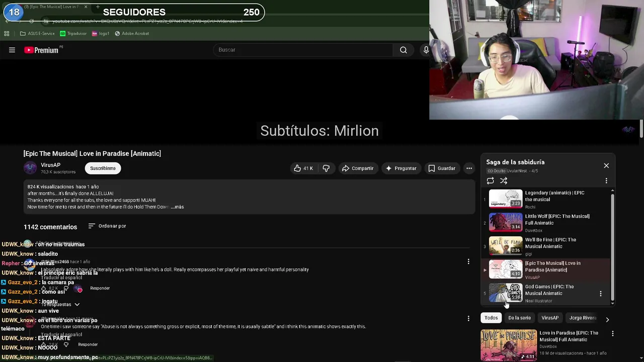This screenshot has width=644, height=362.
Task: Click 1142 comentarios count
Action: click(x=50, y=227)
